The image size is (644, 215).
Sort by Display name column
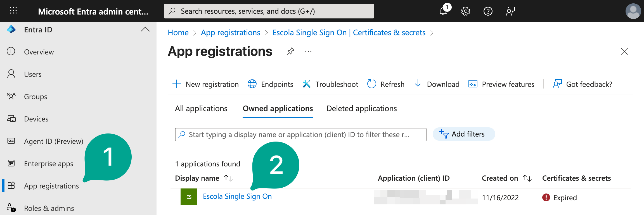pos(204,178)
